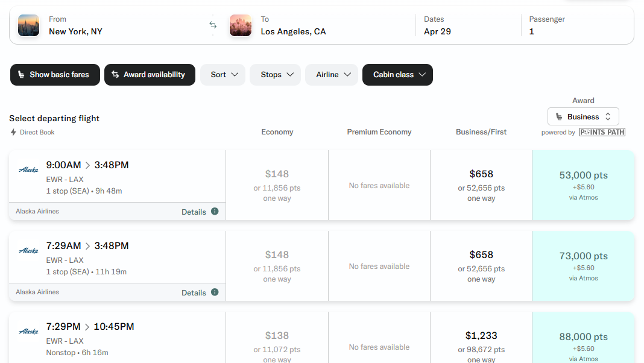Viewport: 644px width, 363px height.
Task: Click the swap icon inside Award availability button
Action: [x=115, y=75]
